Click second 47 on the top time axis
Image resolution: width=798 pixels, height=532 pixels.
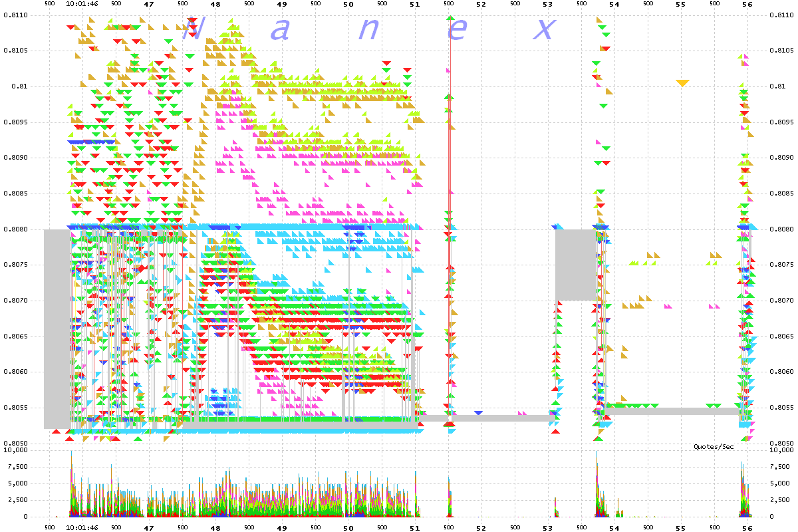point(149,4)
